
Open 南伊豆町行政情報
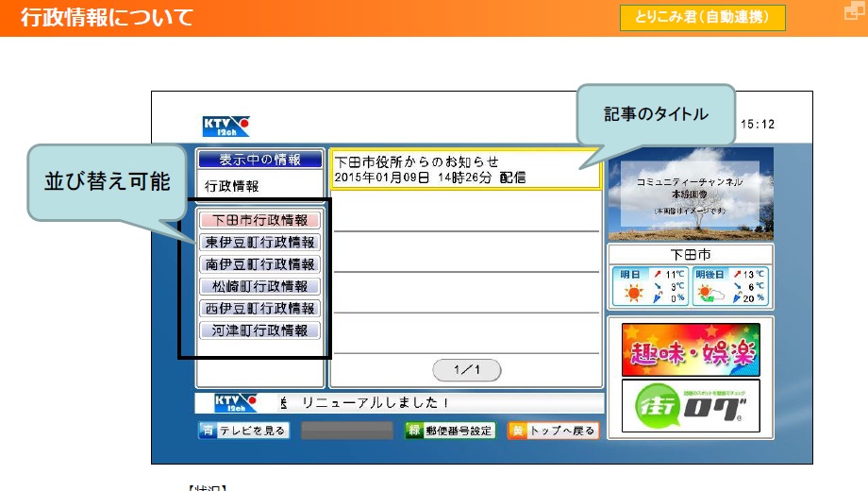coord(260,264)
